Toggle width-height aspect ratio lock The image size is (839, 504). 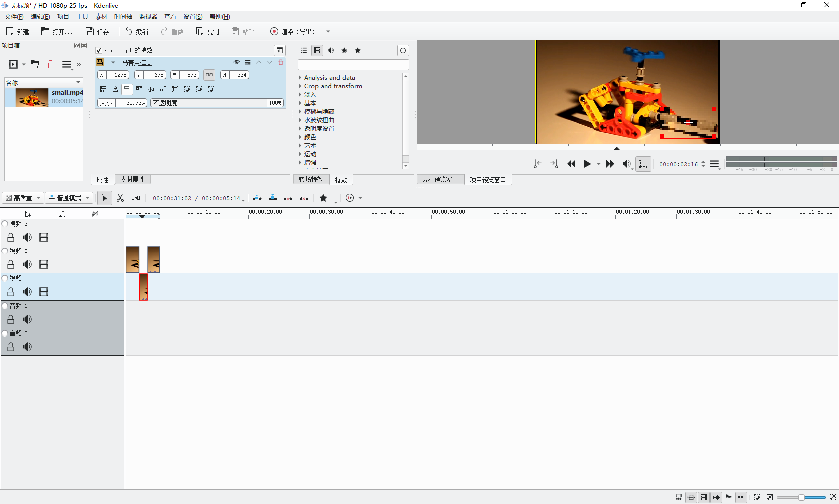click(209, 75)
